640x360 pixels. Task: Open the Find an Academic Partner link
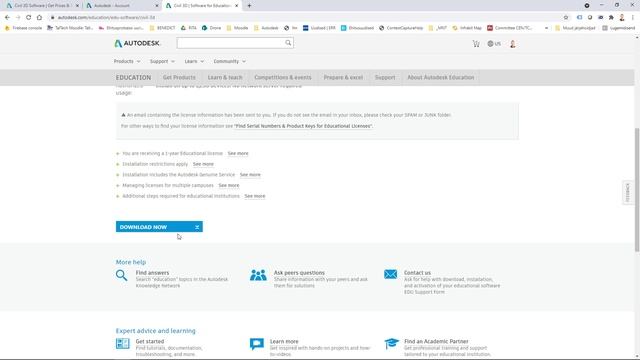[436, 341]
